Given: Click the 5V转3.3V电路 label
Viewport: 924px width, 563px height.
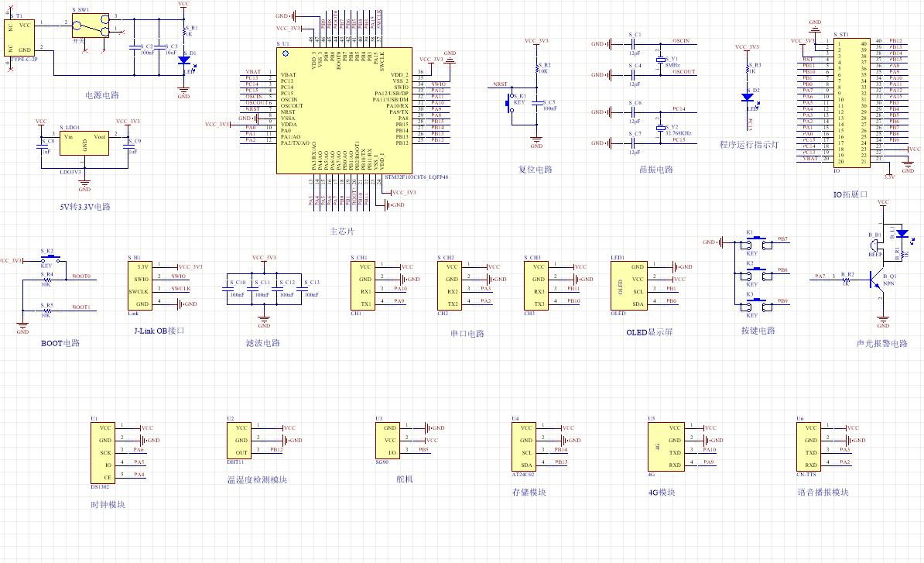Looking at the screenshot, I should pos(85,207).
